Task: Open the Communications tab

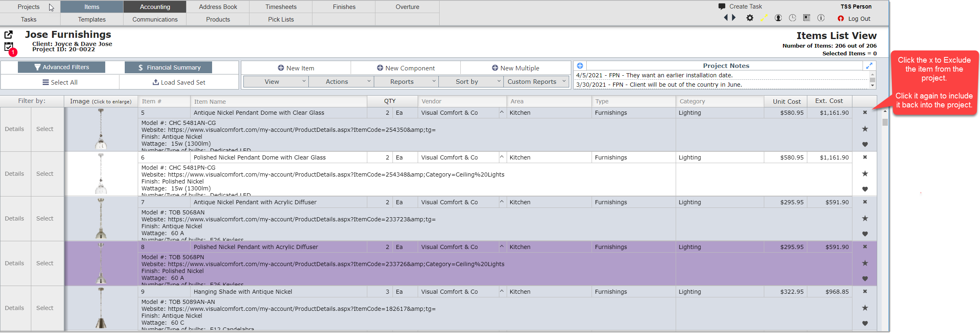Action: click(155, 20)
